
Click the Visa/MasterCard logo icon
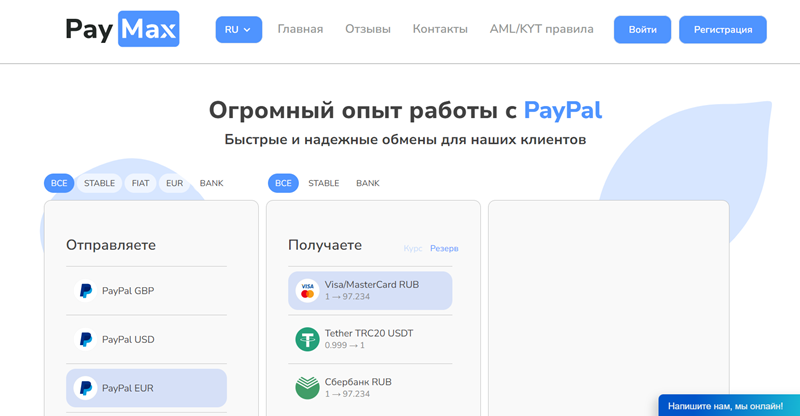[x=308, y=291]
